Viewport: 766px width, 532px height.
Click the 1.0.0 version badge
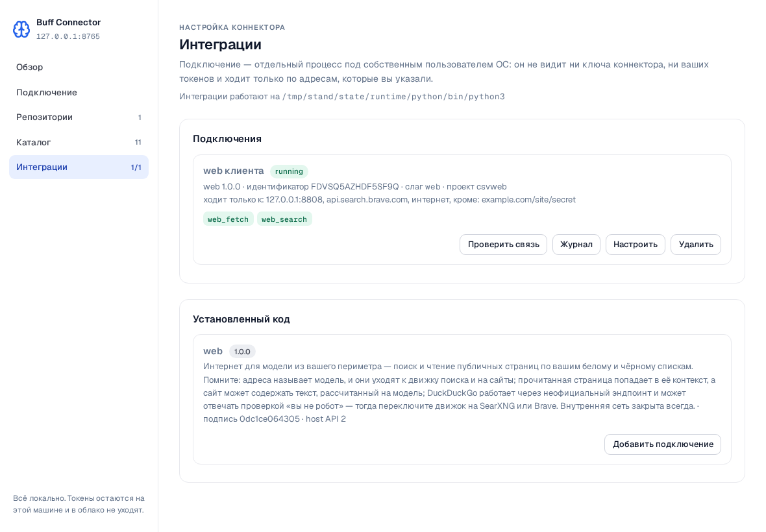(x=242, y=352)
